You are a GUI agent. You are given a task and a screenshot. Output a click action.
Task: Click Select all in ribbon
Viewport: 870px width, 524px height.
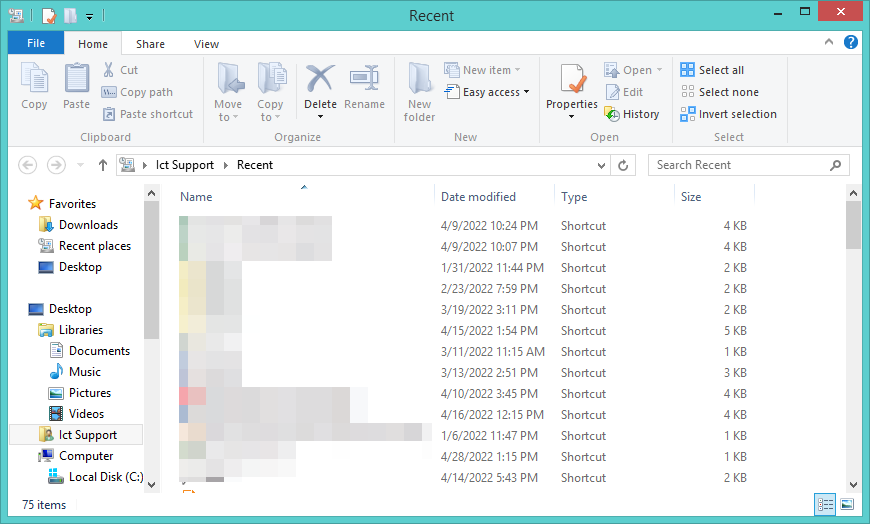(712, 70)
